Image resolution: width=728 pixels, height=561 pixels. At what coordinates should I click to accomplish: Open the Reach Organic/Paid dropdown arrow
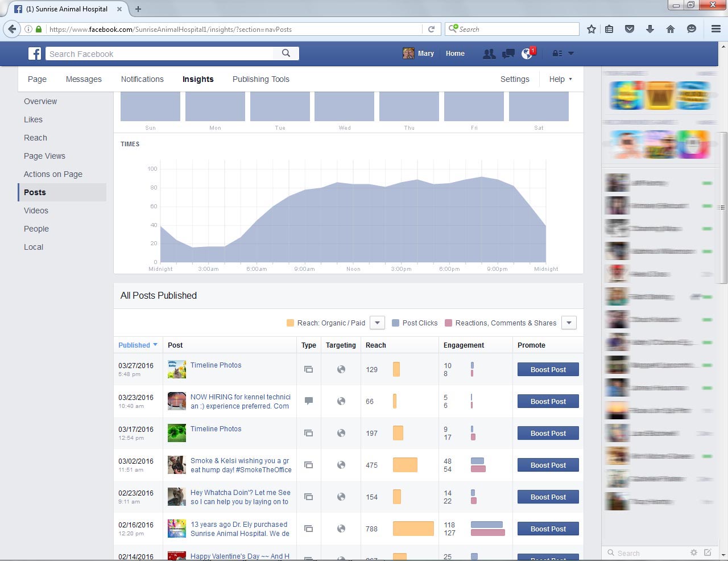point(377,323)
